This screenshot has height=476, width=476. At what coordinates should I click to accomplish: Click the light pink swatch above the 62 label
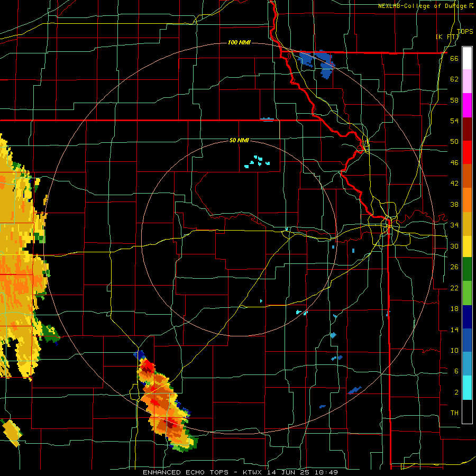(467, 81)
